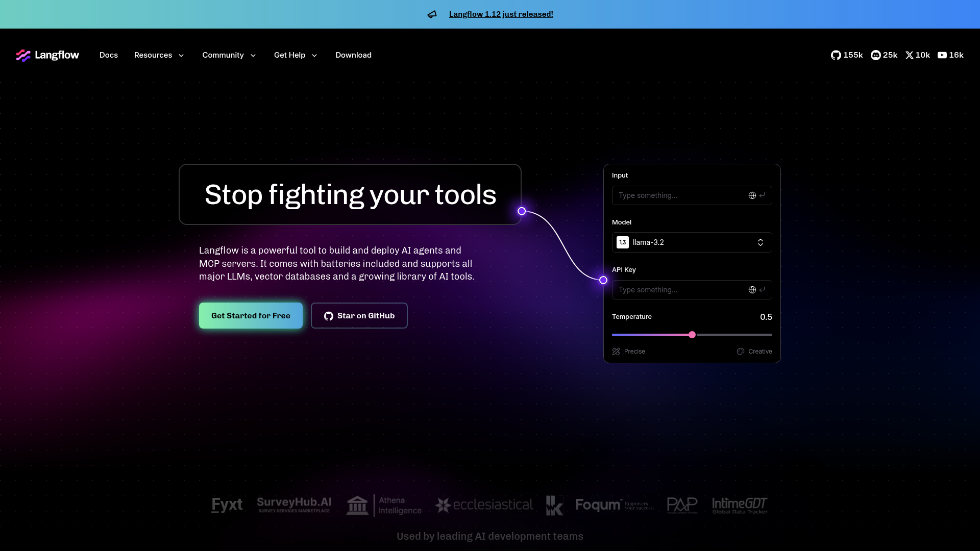Click globe icon in Input field
980x551 pixels.
click(752, 195)
